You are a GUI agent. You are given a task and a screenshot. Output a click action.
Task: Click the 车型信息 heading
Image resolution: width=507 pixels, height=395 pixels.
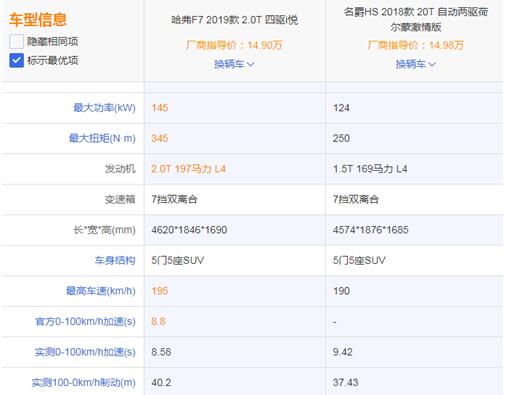coord(38,19)
